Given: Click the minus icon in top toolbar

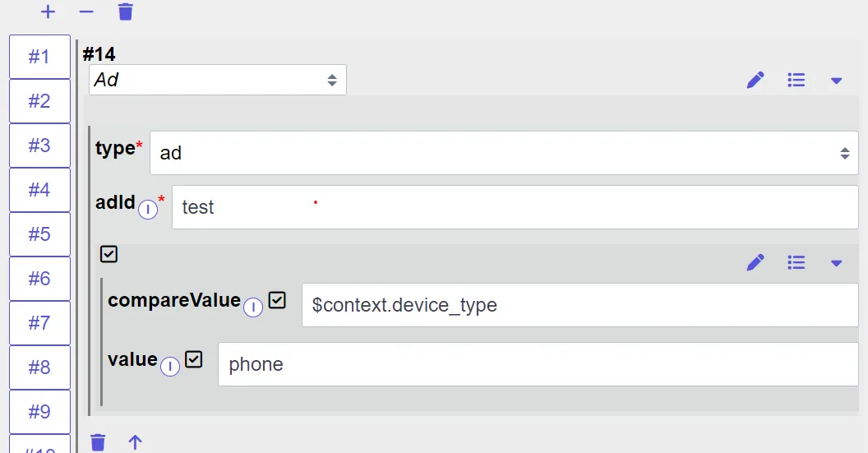Looking at the screenshot, I should point(86,12).
